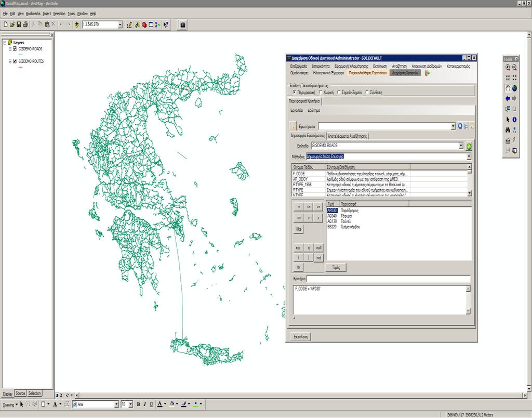Image resolution: width=532 pixels, height=418 pixels.
Task: Open the Επίπεδο layer dropdown
Action: tap(461, 146)
